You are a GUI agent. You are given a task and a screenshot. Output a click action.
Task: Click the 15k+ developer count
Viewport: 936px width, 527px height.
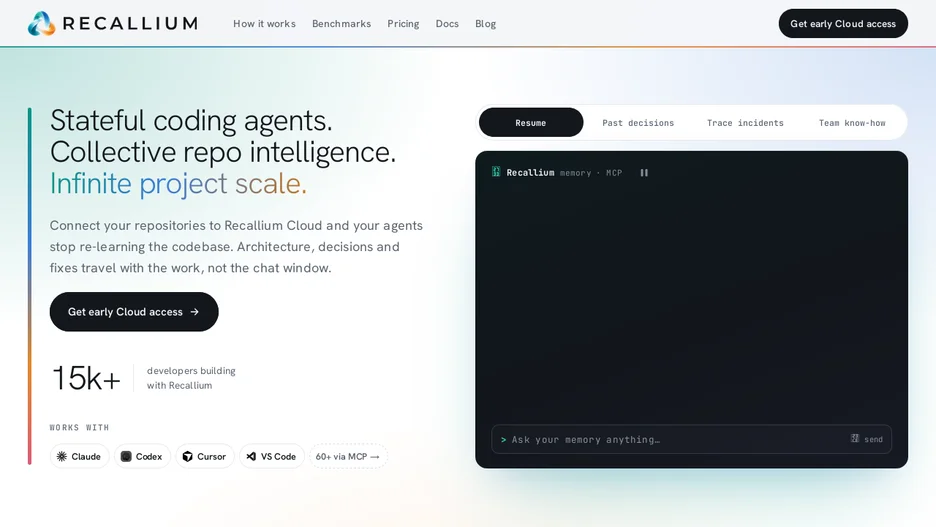click(x=86, y=378)
